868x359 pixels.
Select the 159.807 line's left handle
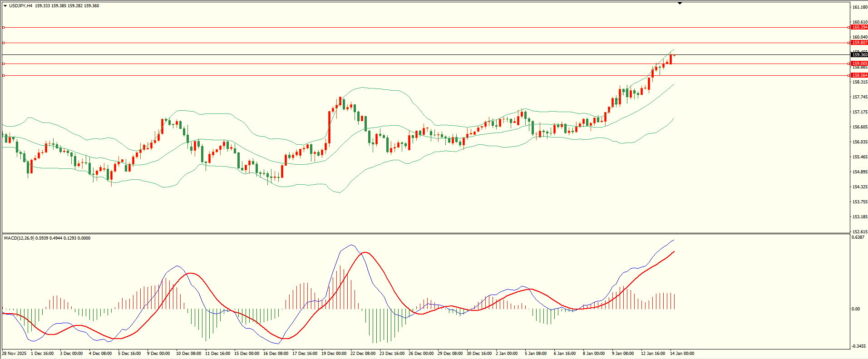coord(3,43)
